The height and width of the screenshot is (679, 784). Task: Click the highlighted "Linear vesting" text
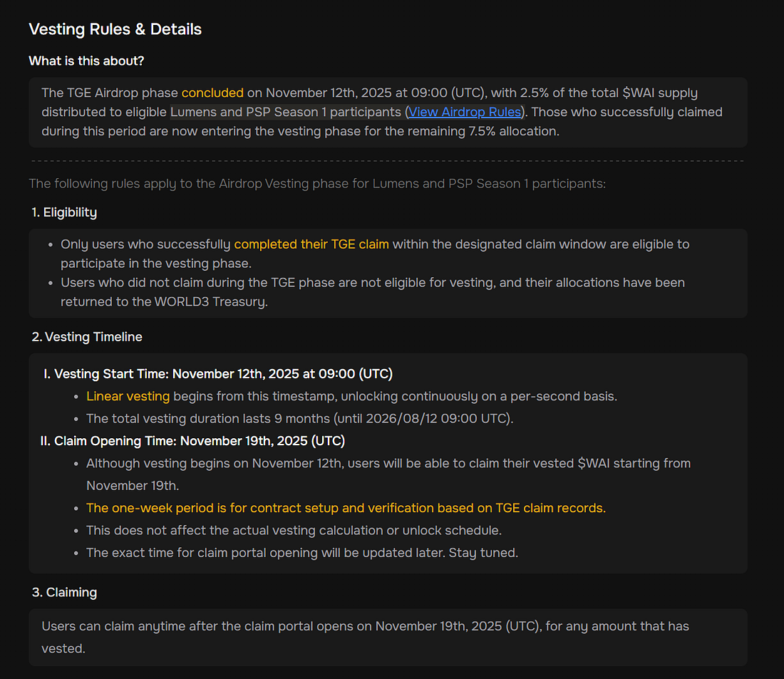(128, 396)
